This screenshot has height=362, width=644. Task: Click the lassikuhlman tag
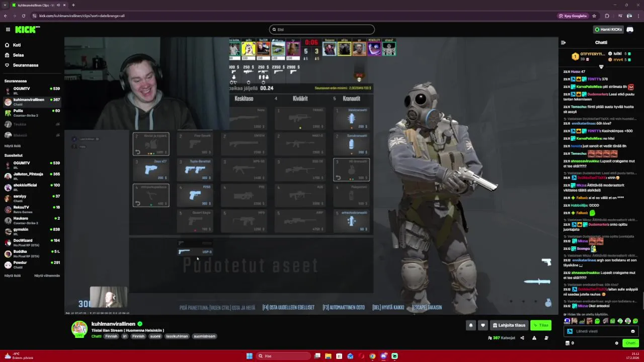point(177,336)
